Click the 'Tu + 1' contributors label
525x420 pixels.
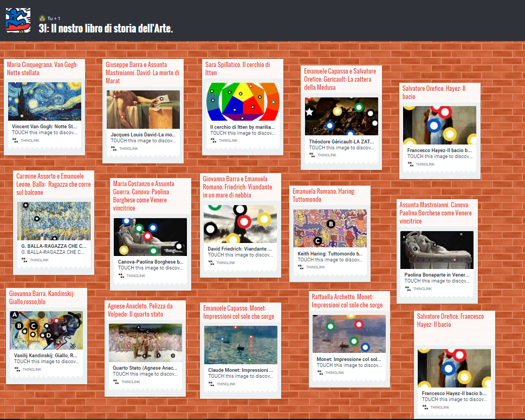click(x=54, y=18)
